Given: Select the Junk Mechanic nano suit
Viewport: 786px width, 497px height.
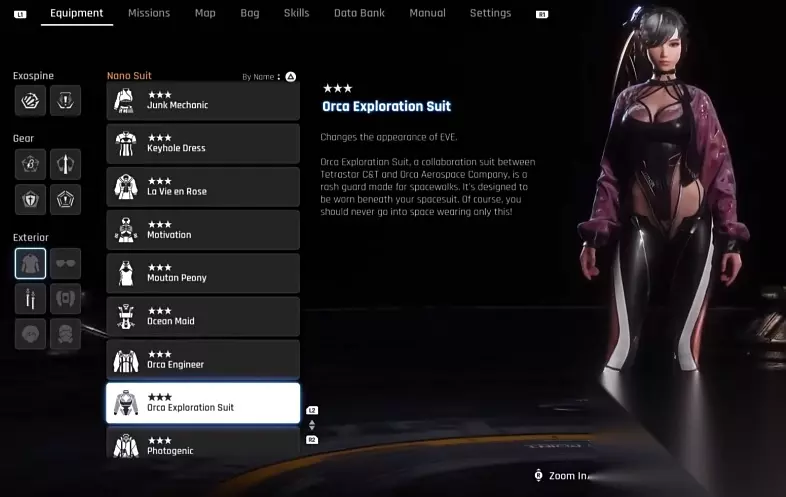Looking at the screenshot, I should coord(203,101).
